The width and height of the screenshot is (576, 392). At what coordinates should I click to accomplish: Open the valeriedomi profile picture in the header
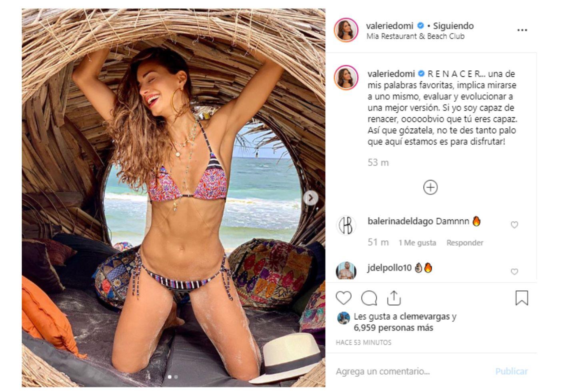pos(346,30)
